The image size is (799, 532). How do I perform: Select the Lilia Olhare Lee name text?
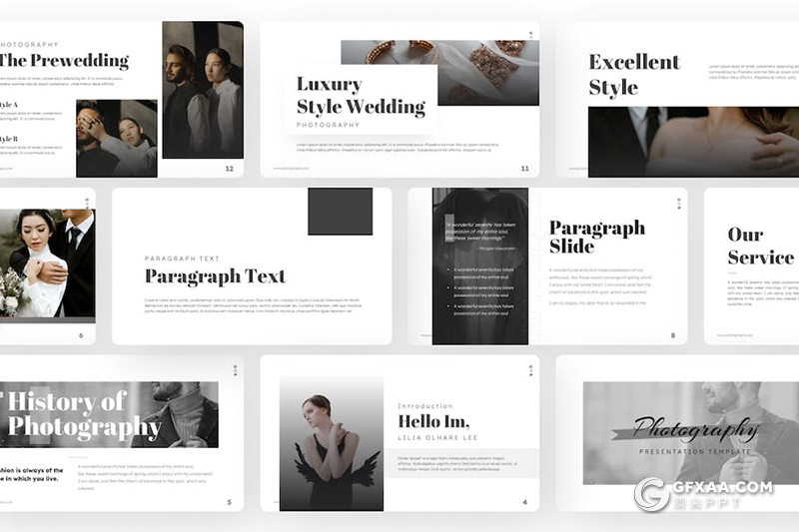coord(437,438)
